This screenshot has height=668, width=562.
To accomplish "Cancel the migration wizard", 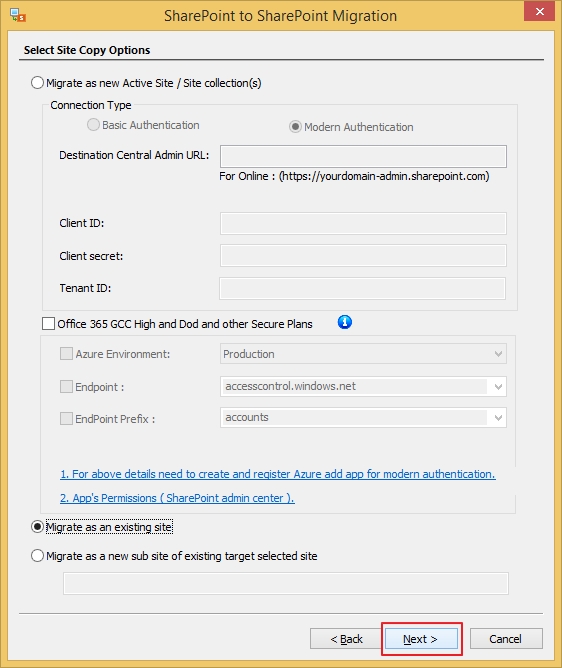I will 506,639.
